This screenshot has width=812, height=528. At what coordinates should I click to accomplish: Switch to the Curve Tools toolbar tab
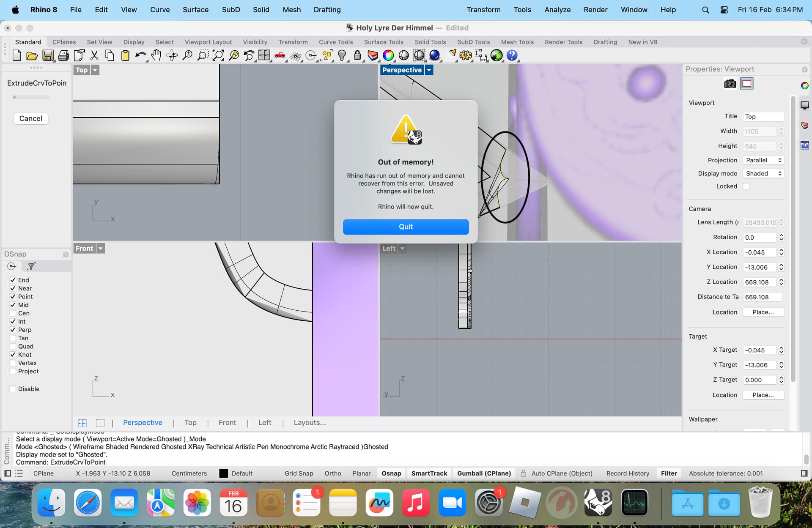(335, 42)
